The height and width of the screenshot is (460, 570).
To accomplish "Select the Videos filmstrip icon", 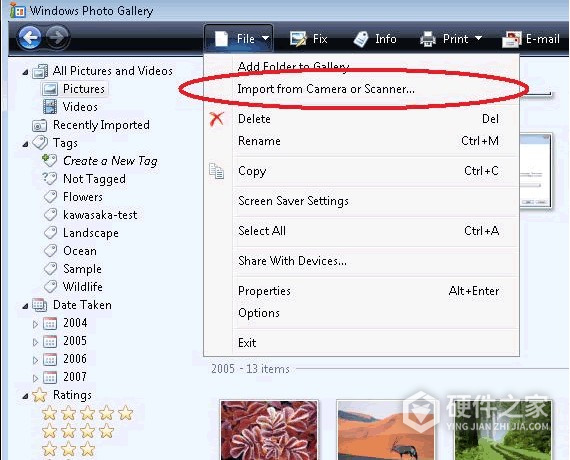I will click(x=50, y=107).
